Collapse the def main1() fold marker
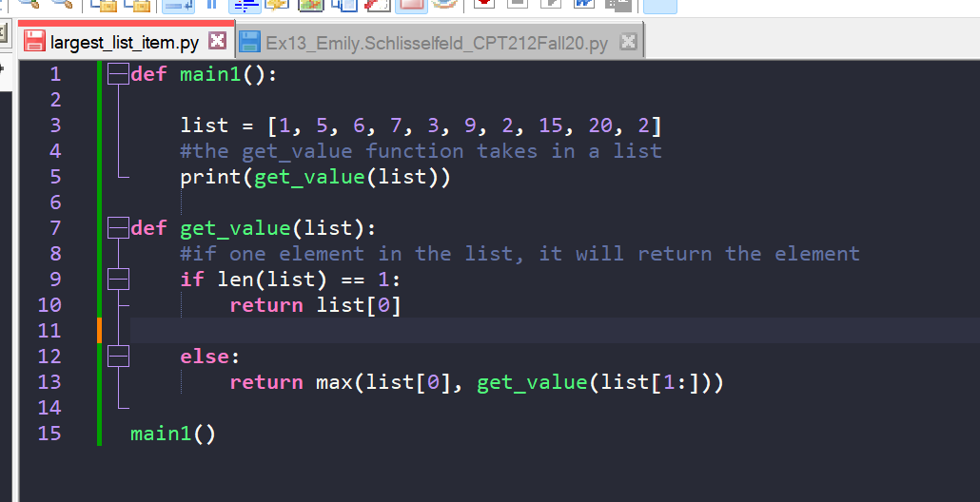Viewport: 980px width, 502px height. (x=118, y=74)
